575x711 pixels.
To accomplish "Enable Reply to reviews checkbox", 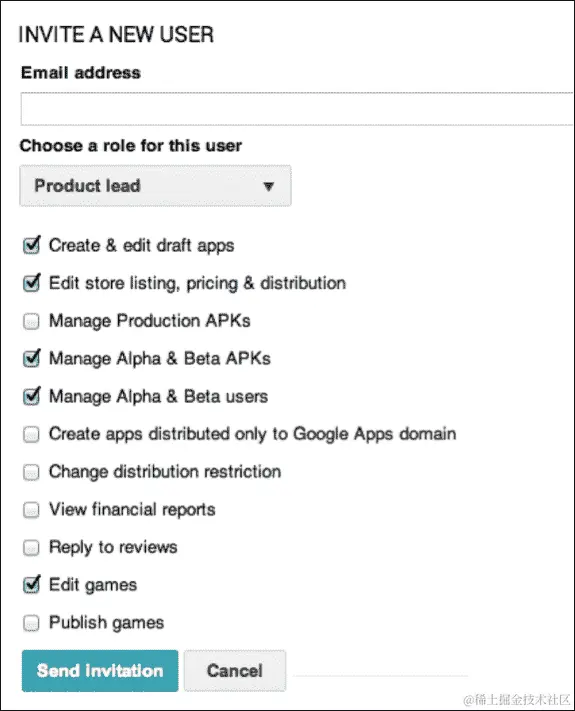I will coord(31,547).
